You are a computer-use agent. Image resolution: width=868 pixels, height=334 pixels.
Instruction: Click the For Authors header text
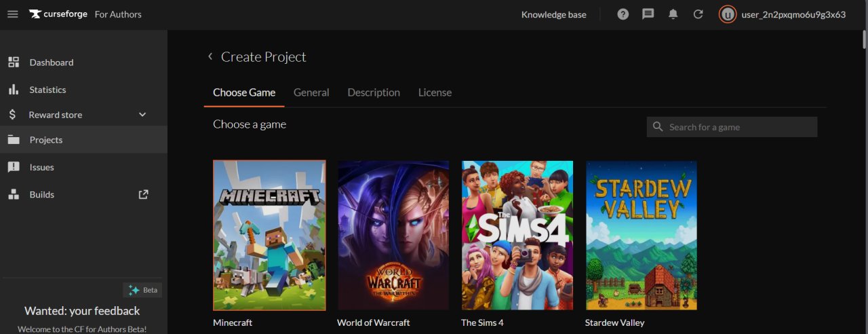118,14
